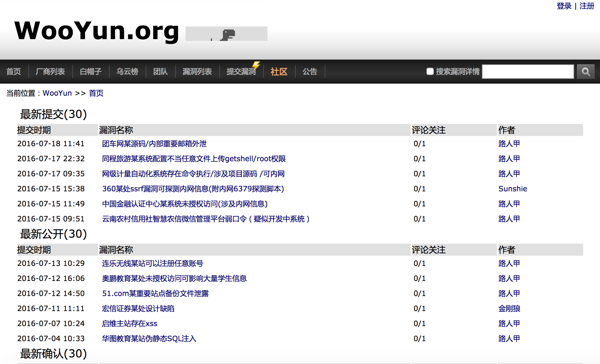Click the dinosaur banner image beside logo
The image size is (600, 364).
[x=226, y=34]
